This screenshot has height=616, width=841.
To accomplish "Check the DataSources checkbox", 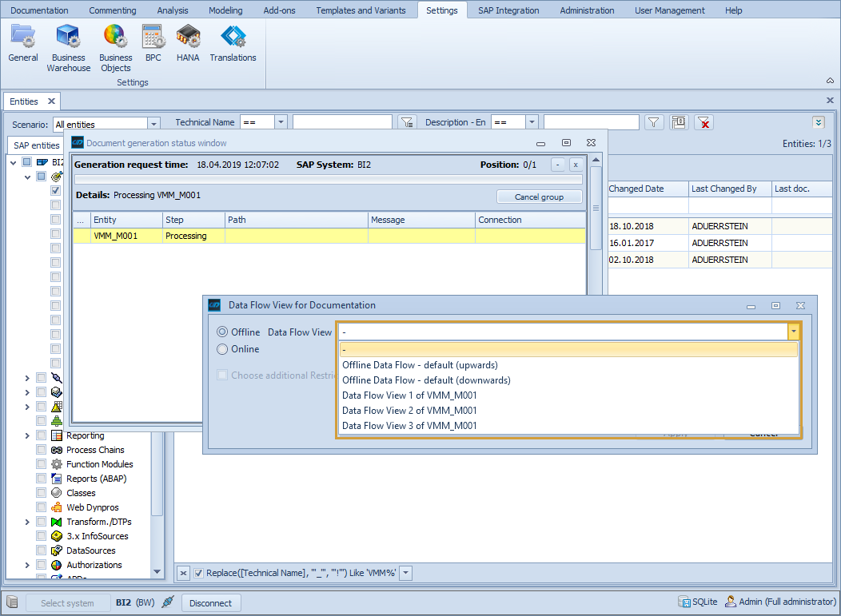I will pyautogui.click(x=41, y=550).
